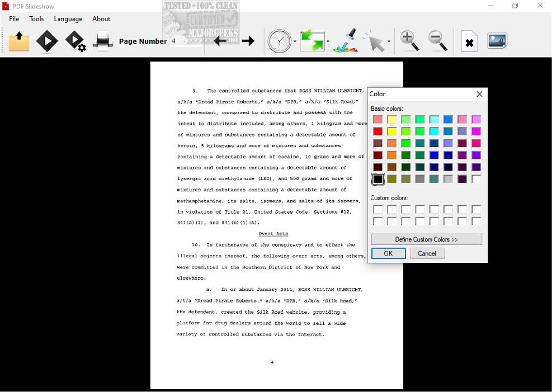This screenshot has width=552, height=392.
Task: Click OK in the Color dialog
Action: 388,253
